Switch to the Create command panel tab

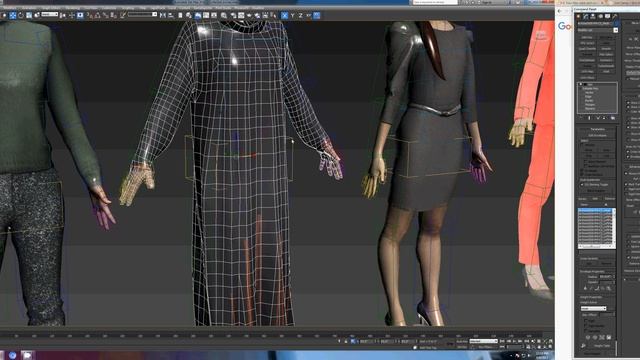(578, 16)
